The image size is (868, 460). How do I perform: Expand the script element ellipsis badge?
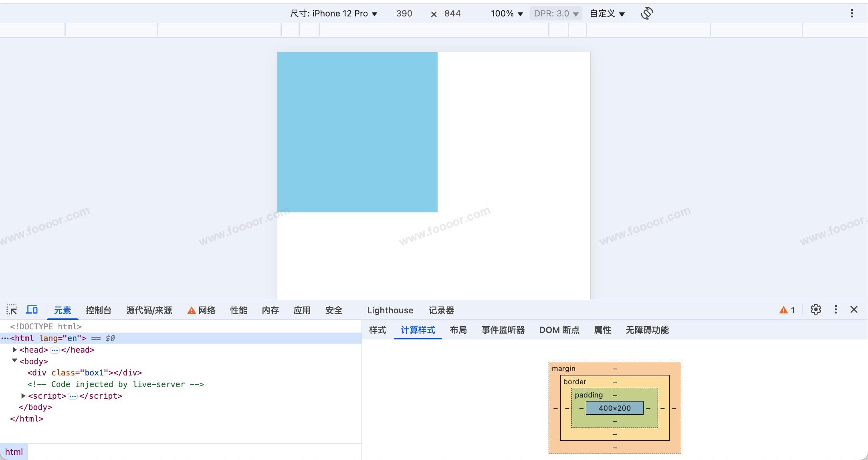(73, 396)
